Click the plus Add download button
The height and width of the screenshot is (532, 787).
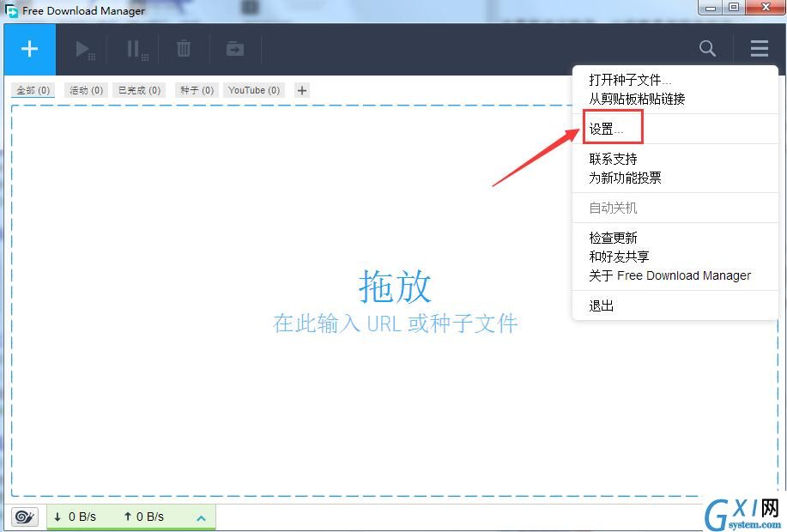pyautogui.click(x=30, y=49)
